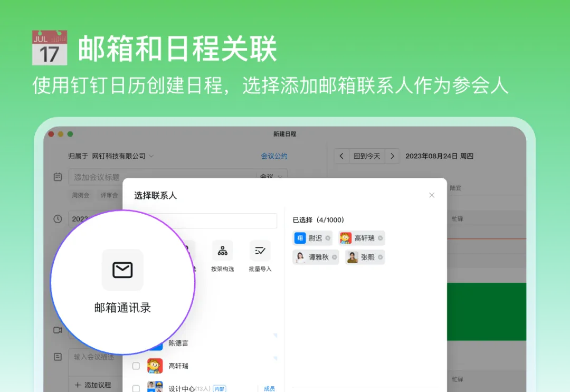Click the yellow macOS minimize button
Screen dimensions: 570x392
click(x=61, y=134)
